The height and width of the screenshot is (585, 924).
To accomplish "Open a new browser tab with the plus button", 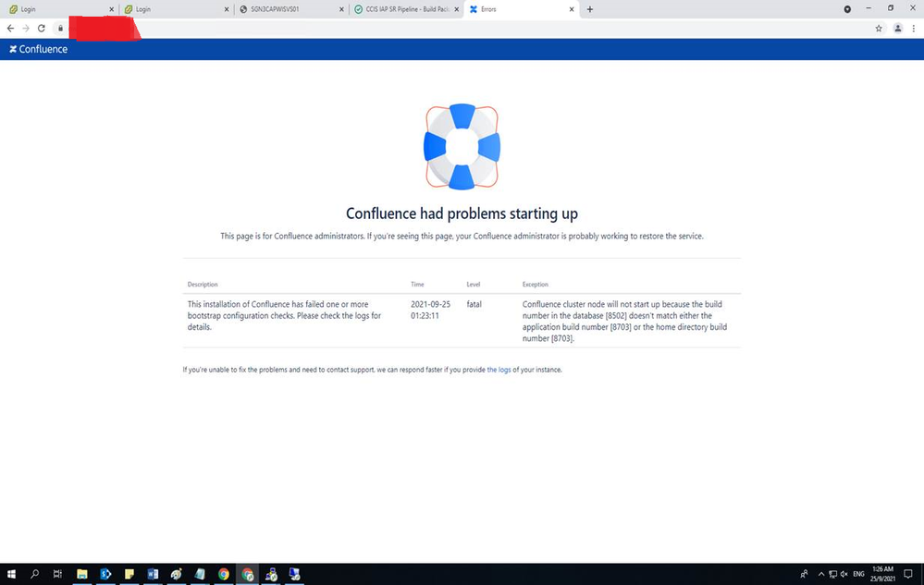I will (589, 9).
